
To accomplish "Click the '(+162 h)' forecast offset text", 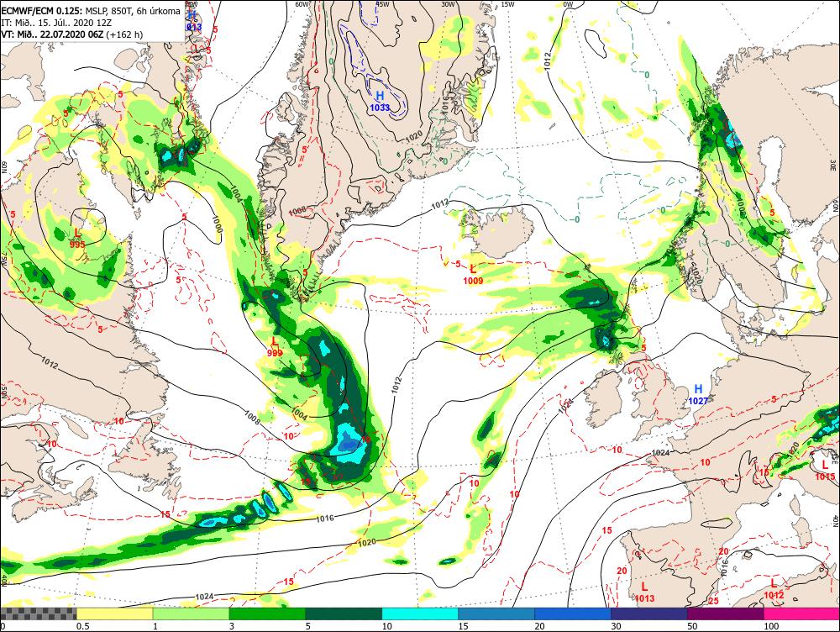I will pos(125,34).
